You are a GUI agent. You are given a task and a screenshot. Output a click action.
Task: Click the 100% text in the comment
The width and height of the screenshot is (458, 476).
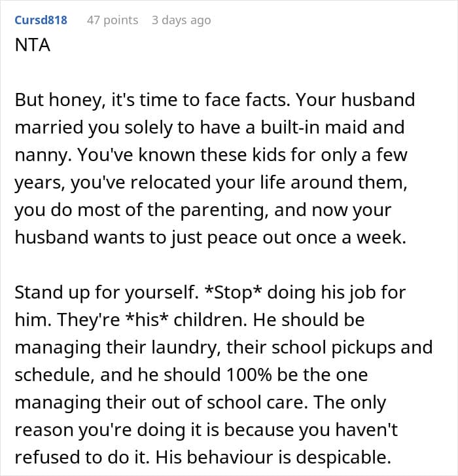pos(249,375)
